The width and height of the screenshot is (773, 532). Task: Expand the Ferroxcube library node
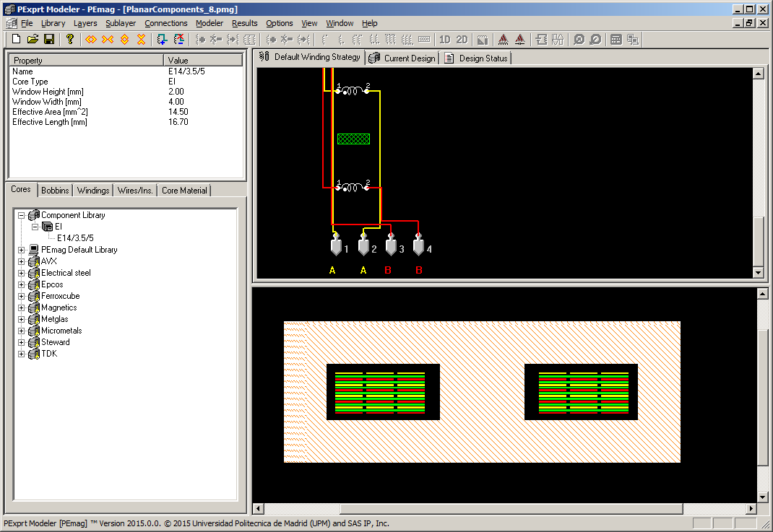point(21,296)
